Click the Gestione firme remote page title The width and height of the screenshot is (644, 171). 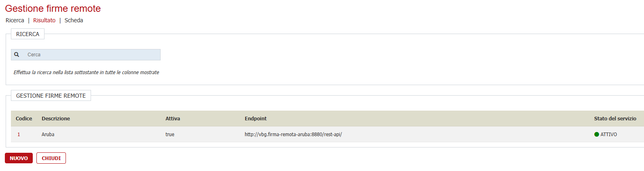53,9
